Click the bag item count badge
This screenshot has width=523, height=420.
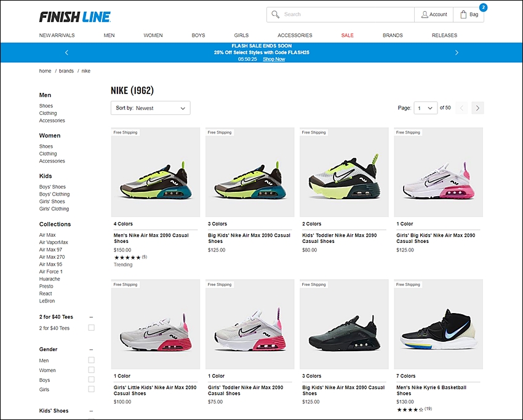pos(483,7)
